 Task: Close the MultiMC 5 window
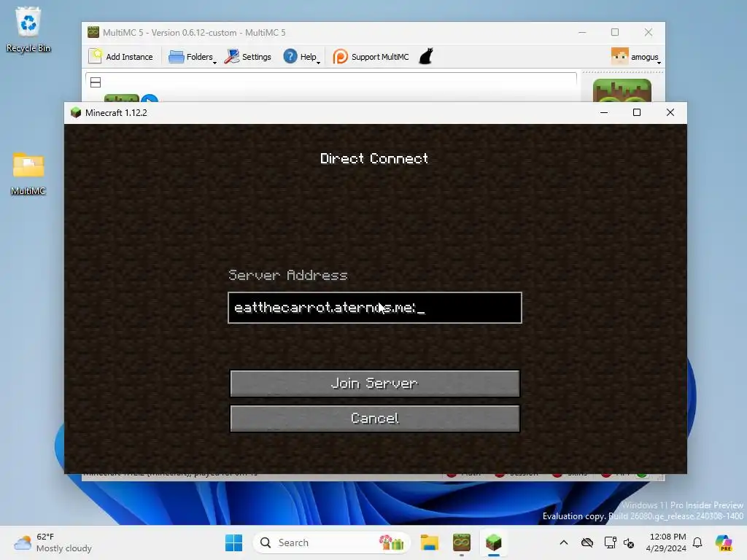(648, 32)
